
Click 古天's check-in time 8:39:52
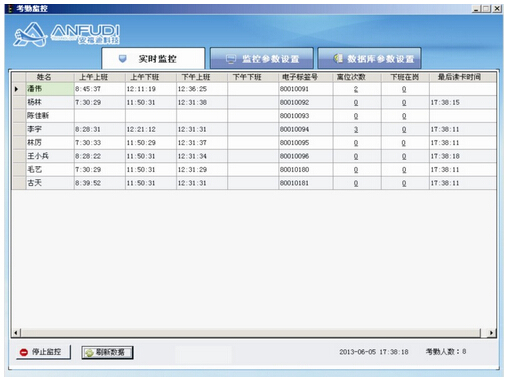[88, 183]
